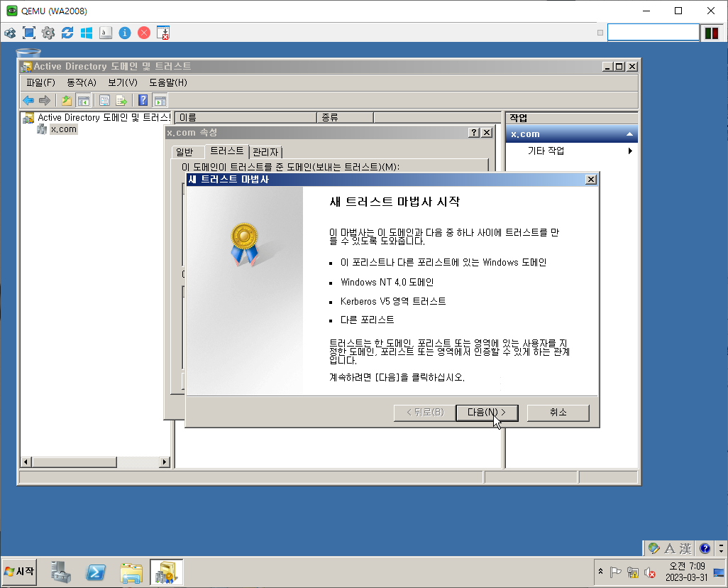Viewport: 728px width, 588px height.
Task: Click the QEMU drive/disk icon
Action: pyautogui.click(x=106, y=33)
